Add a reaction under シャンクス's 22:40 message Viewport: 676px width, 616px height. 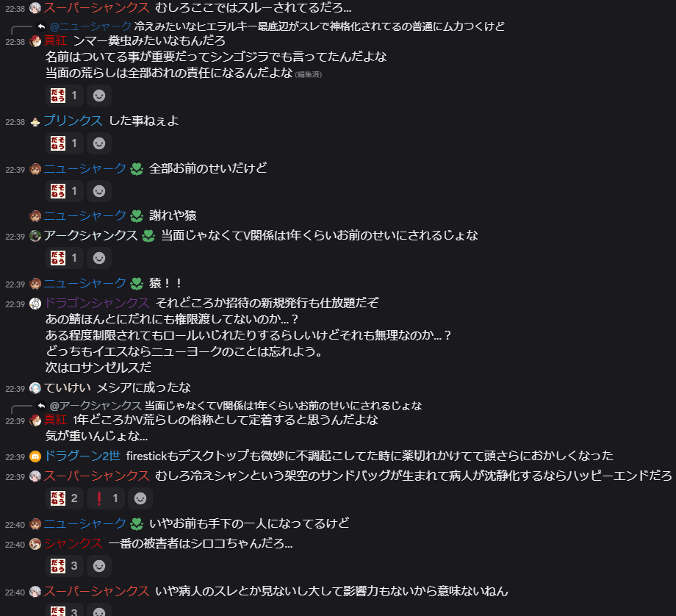(99, 566)
